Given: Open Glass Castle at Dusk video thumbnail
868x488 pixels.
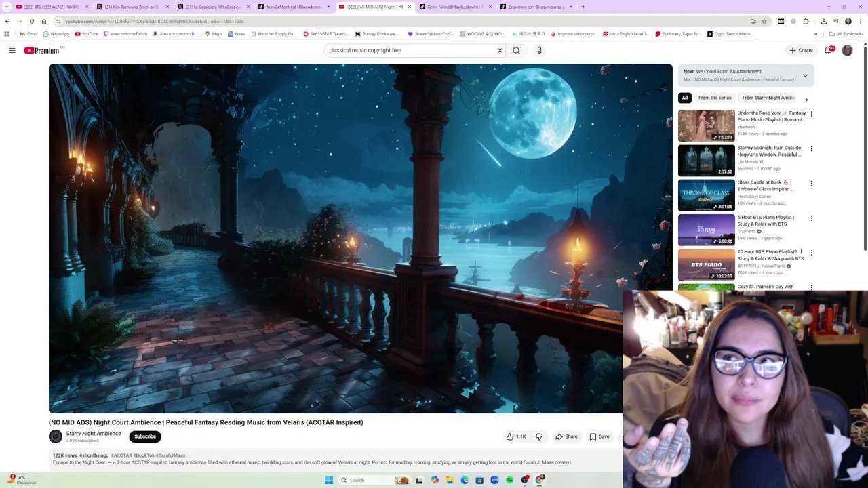Looking at the screenshot, I should pos(706,195).
